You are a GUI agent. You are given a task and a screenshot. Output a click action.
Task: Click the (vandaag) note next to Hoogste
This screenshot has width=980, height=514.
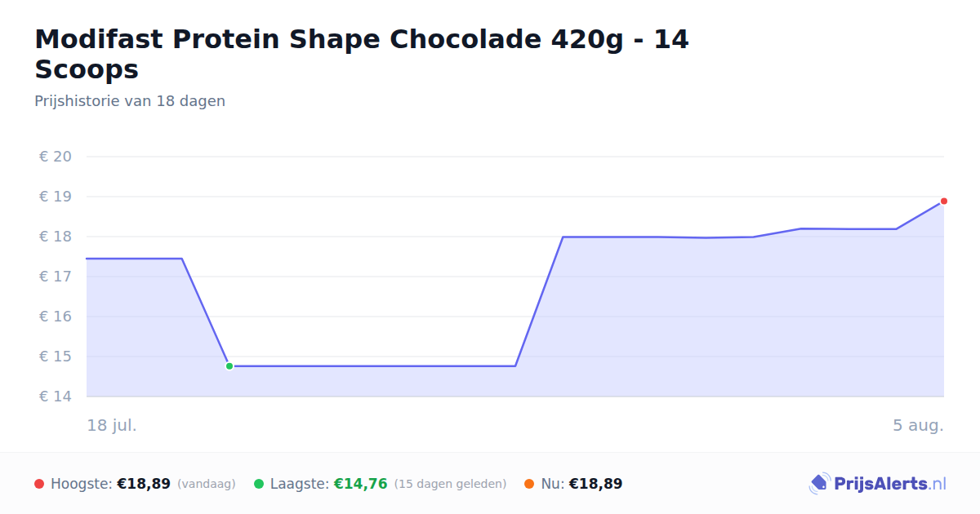[207, 484]
